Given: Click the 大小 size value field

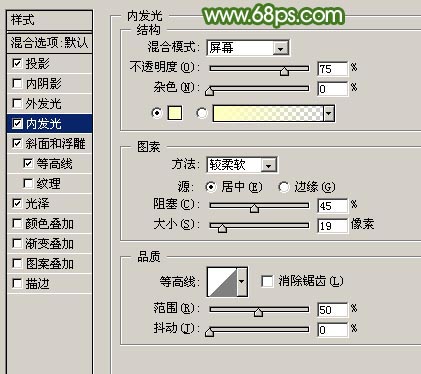Looking at the screenshot, I should click(332, 226).
